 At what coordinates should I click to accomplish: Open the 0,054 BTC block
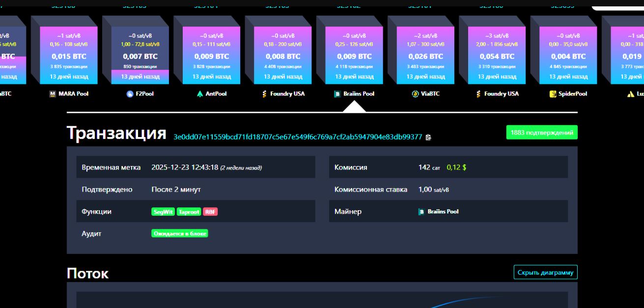point(497,56)
